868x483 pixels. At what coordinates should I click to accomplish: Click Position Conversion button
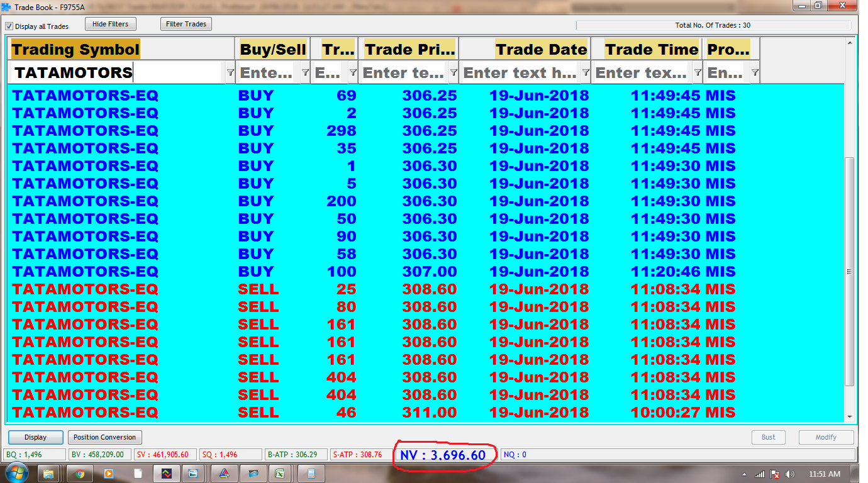104,437
